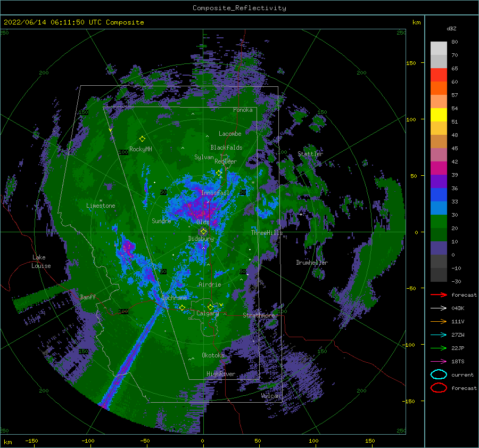Click the red forecast ellipse icon
Viewport: 479px width, 448px height.
439,388
